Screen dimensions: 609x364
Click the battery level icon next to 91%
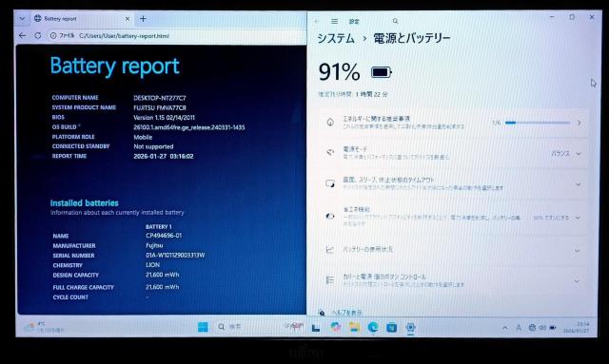pos(382,72)
